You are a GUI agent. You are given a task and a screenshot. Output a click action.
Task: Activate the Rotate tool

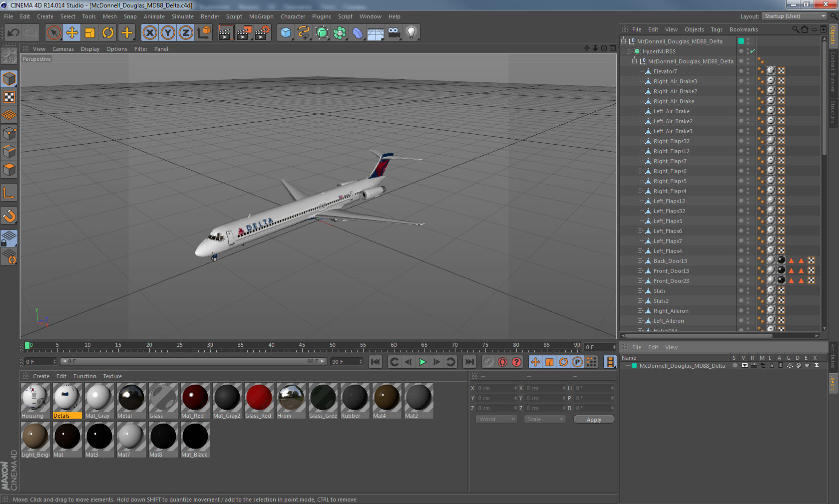pos(108,33)
